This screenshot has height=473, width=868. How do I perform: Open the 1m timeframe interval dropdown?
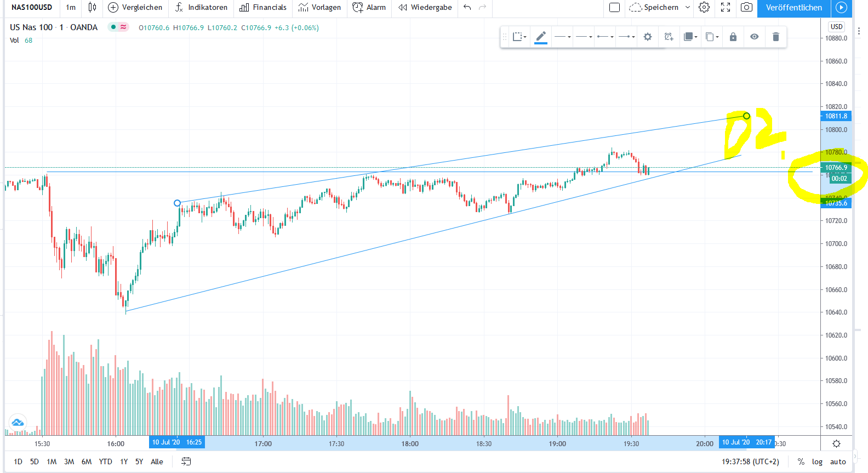(71, 7)
